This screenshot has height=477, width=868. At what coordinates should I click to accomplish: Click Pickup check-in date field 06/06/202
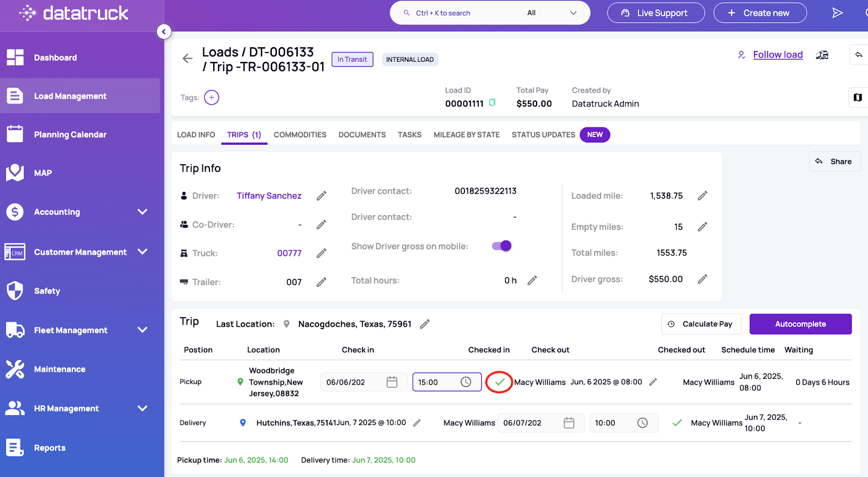pyautogui.click(x=363, y=382)
